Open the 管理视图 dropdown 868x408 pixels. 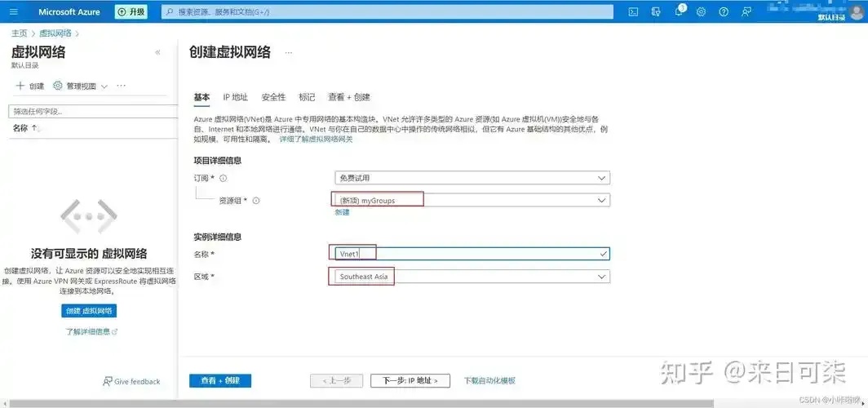coord(80,86)
